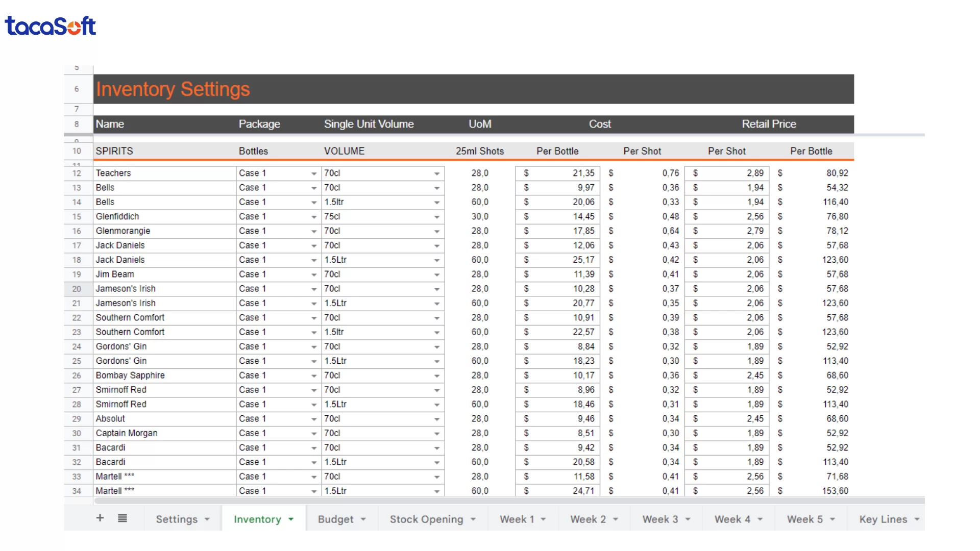Go to the Week 3 sheet
This screenshot has width=980, height=551.
click(x=661, y=519)
